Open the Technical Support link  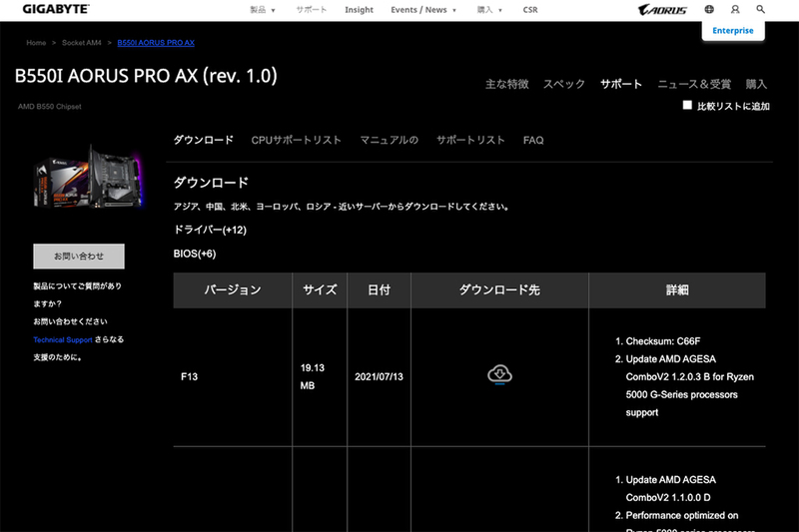pyautogui.click(x=63, y=339)
